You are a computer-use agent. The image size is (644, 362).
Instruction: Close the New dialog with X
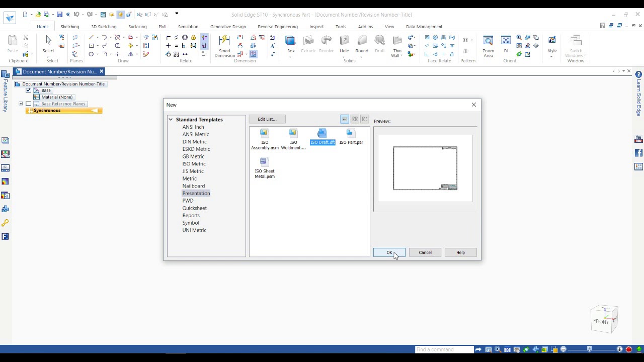pos(473,105)
